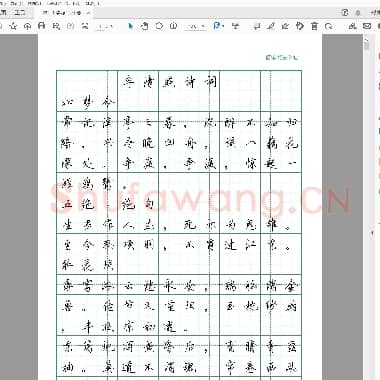The height and width of the screenshot is (380, 380).
Task: Zoom in using the circle plus icon
Action: pyautogui.click(x=173, y=26)
